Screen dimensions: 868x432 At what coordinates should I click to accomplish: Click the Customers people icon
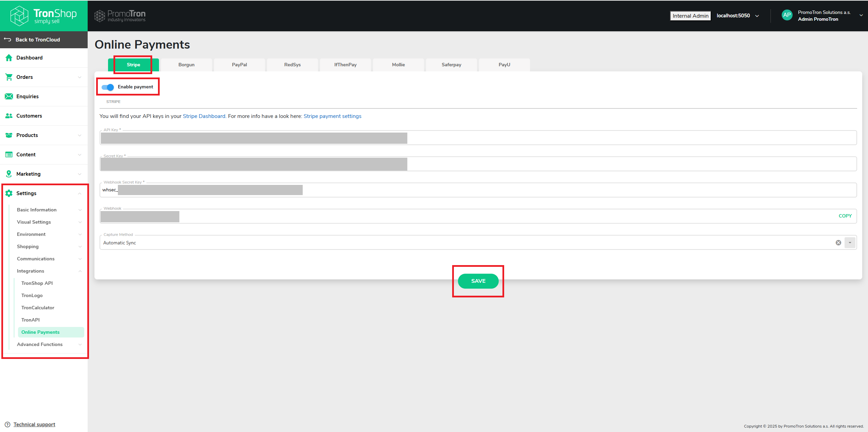coord(9,116)
